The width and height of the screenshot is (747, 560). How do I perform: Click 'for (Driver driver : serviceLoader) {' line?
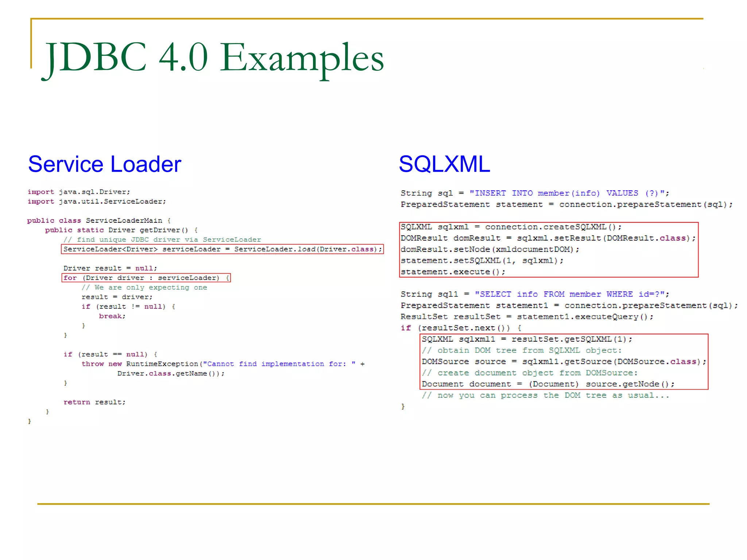[146, 278]
